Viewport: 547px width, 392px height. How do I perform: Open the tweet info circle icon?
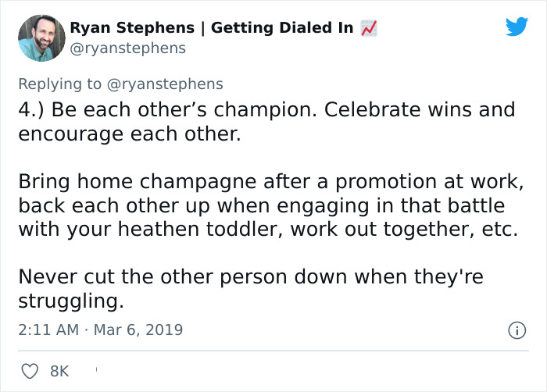click(516, 330)
